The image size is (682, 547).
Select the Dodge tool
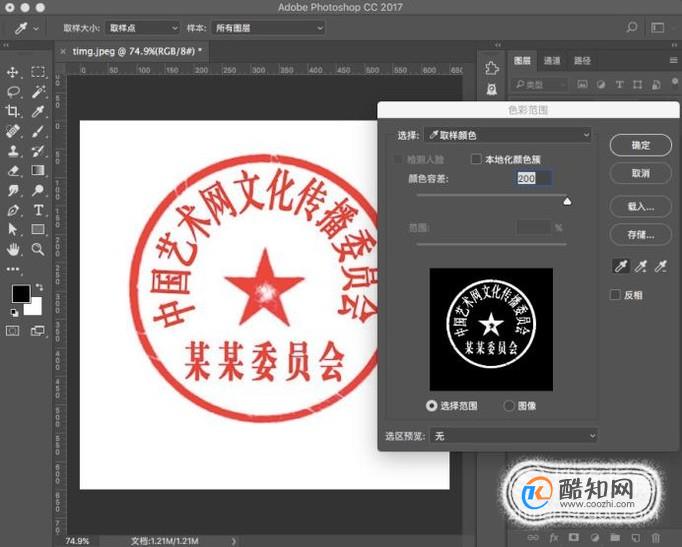pos(38,190)
